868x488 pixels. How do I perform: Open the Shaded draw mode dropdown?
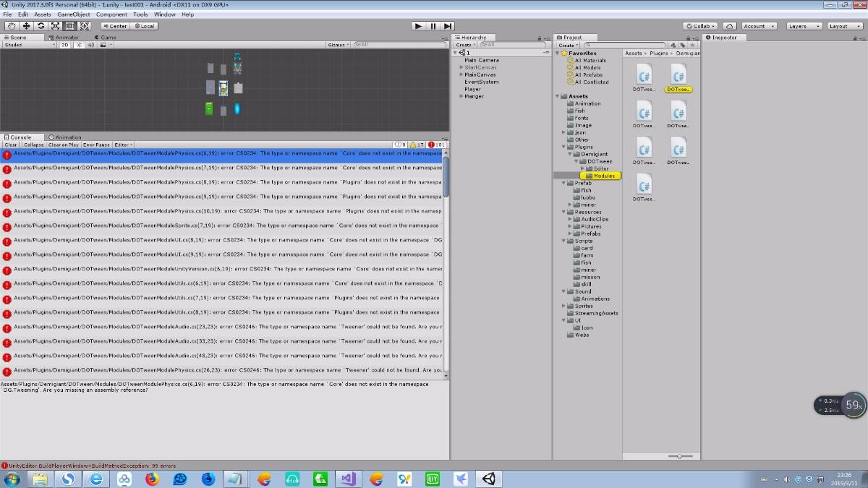(29, 45)
